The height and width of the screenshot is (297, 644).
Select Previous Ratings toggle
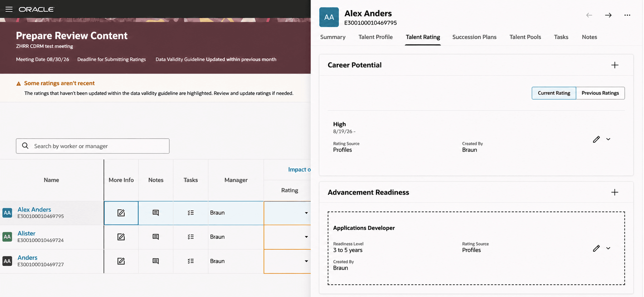click(x=600, y=93)
